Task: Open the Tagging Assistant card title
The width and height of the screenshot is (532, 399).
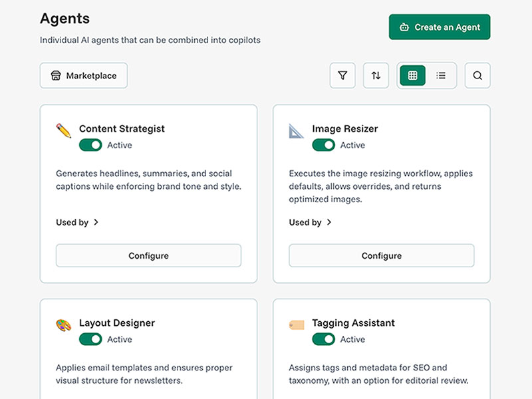Action: coord(353,323)
